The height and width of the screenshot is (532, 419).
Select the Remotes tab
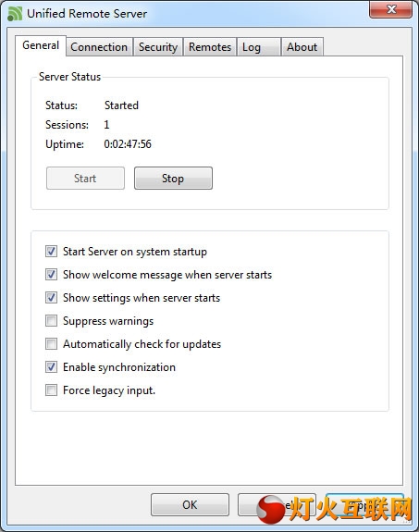[210, 47]
